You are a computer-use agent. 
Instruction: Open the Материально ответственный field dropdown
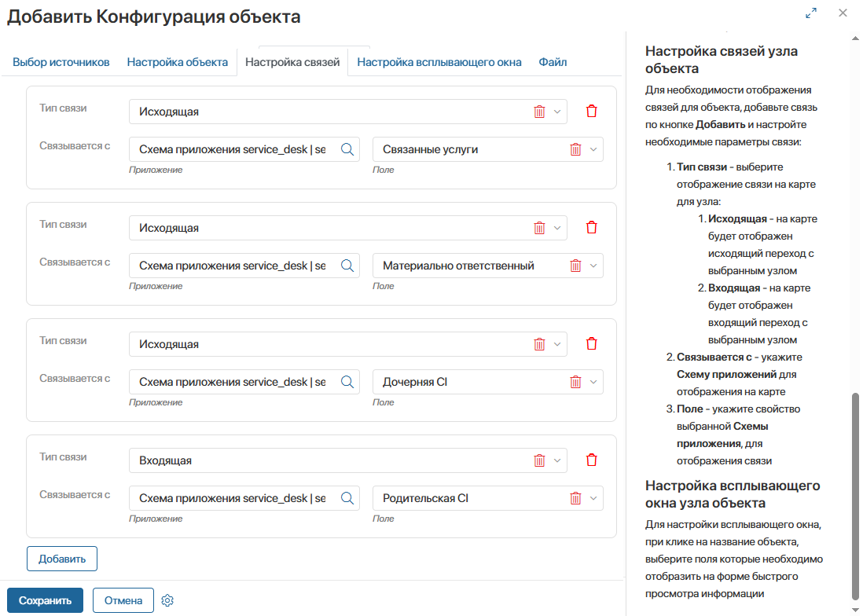click(x=593, y=266)
